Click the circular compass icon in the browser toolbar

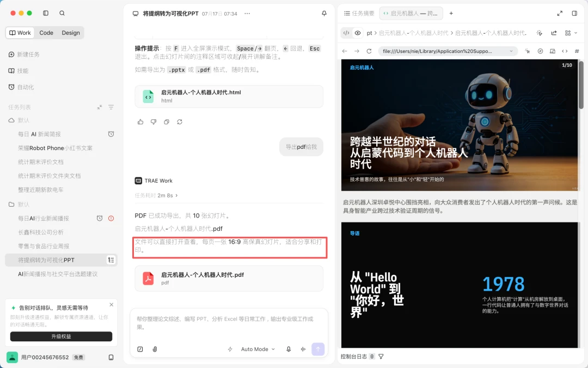(x=540, y=51)
